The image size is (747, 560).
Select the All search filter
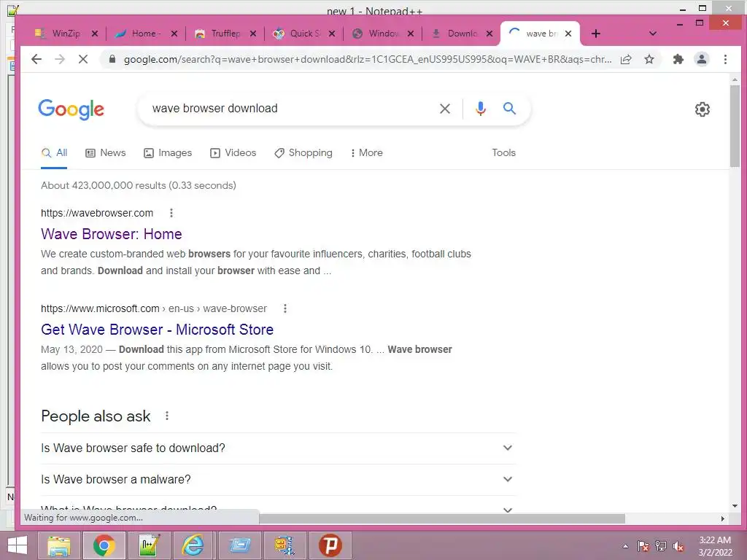(54, 153)
